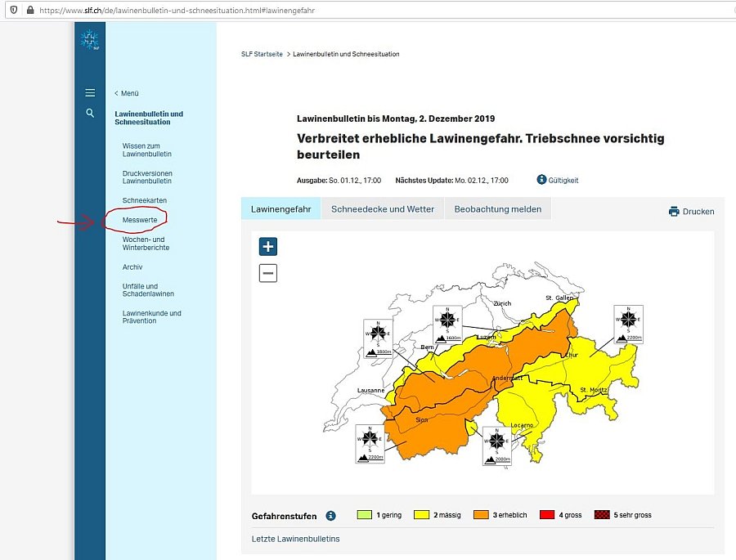Click the Gefahrenstufen info icon

[x=330, y=516]
